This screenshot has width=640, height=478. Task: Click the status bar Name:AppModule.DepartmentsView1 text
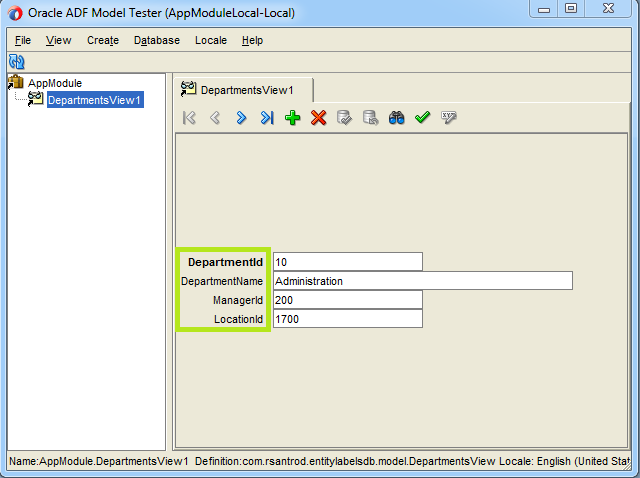click(99, 461)
